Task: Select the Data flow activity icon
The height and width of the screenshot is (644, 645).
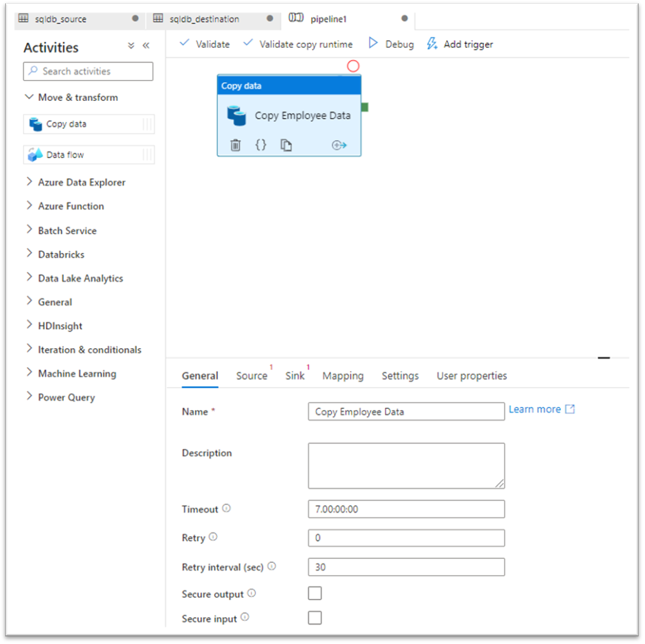Action: (x=36, y=154)
